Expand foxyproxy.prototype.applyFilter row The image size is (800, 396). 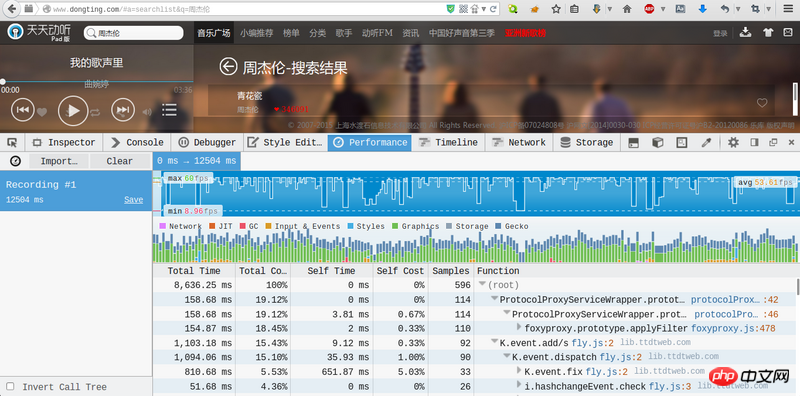click(x=519, y=328)
